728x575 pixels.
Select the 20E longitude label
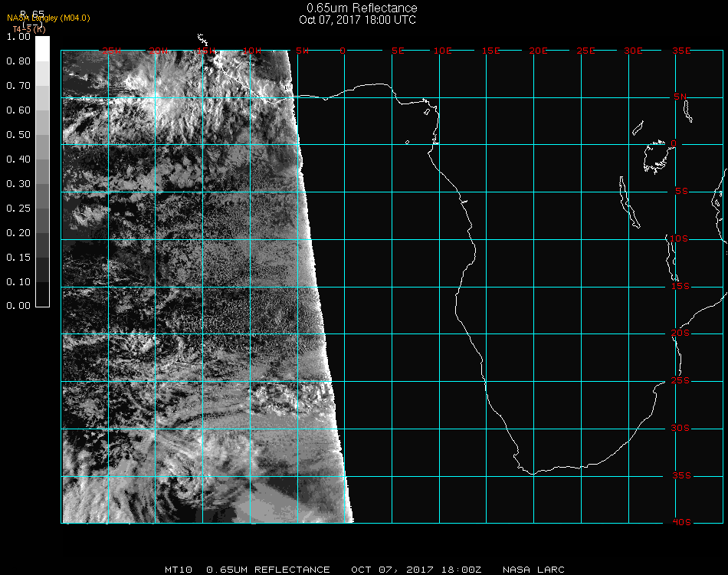[538, 51]
